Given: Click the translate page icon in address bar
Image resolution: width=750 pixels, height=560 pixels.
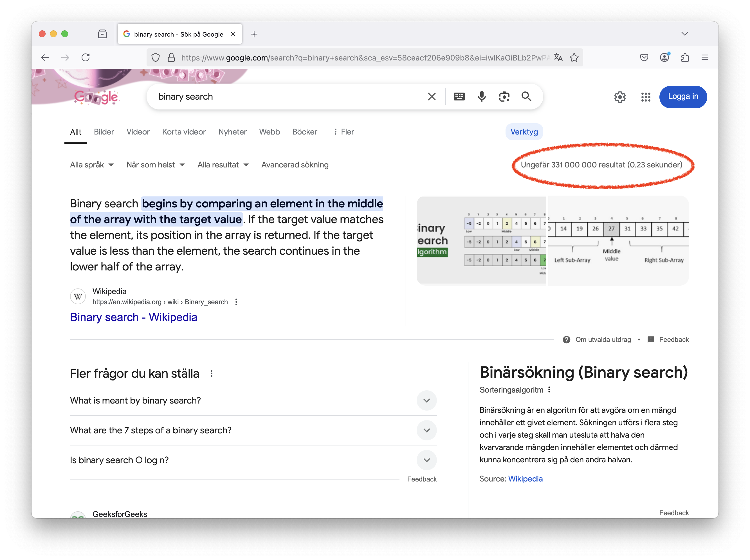Looking at the screenshot, I should (x=558, y=58).
